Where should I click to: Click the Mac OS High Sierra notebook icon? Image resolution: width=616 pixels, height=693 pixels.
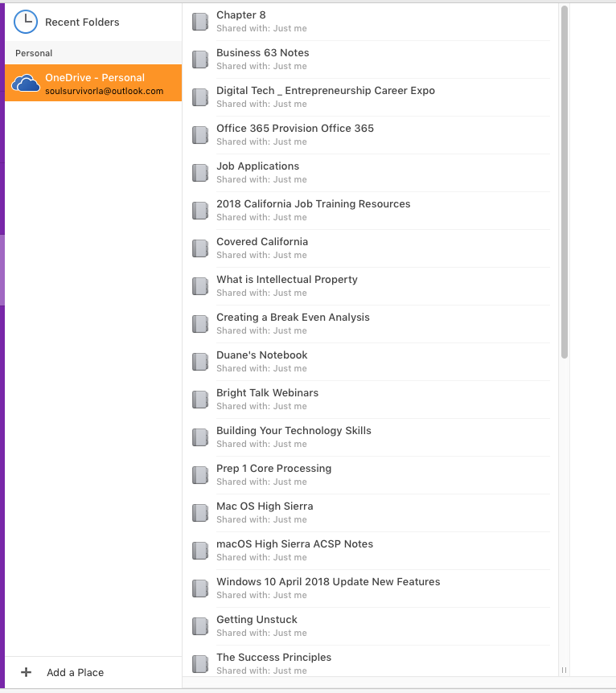click(200, 513)
